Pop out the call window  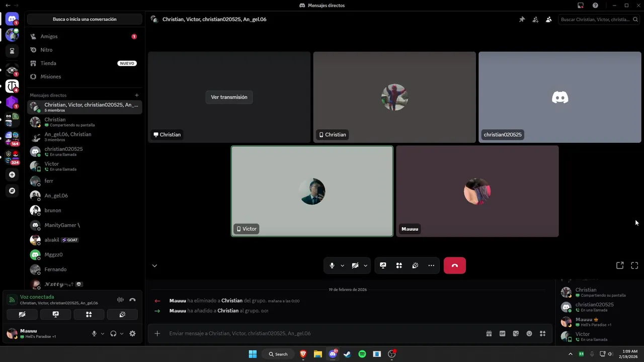620,265
